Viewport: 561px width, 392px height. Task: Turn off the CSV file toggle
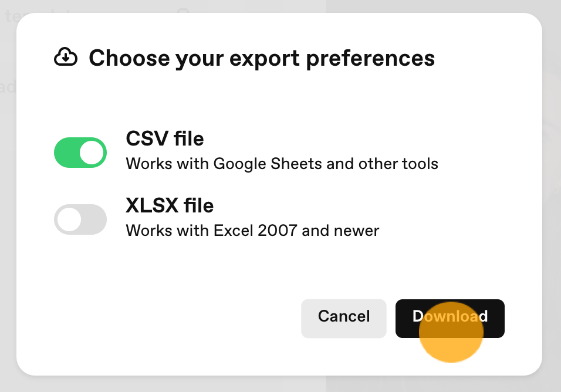[x=80, y=153]
